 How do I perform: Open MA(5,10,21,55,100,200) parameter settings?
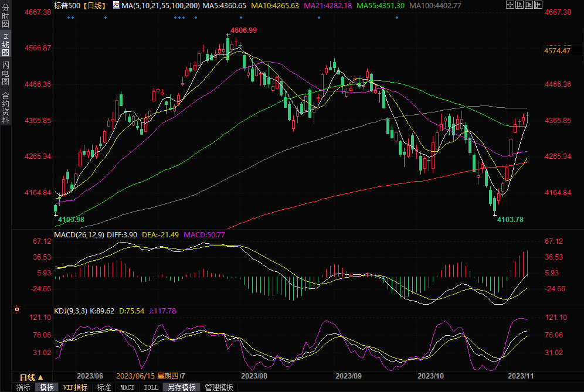point(160,5)
